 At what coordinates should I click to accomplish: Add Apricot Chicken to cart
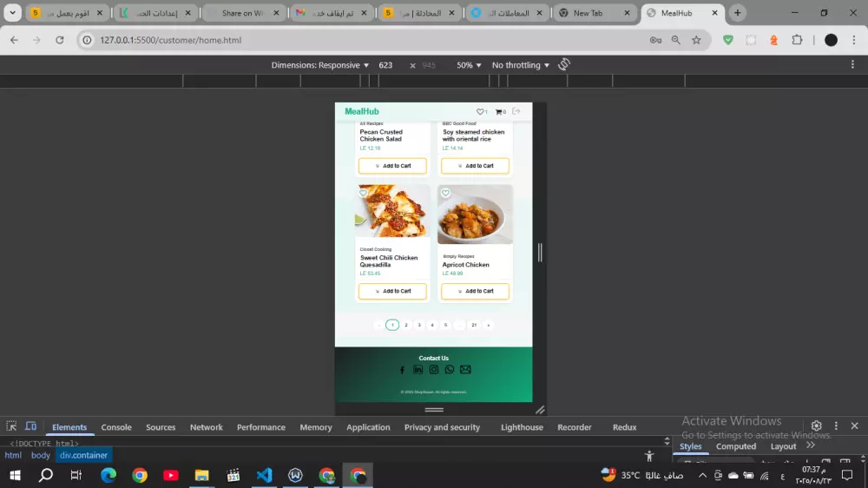click(x=475, y=291)
